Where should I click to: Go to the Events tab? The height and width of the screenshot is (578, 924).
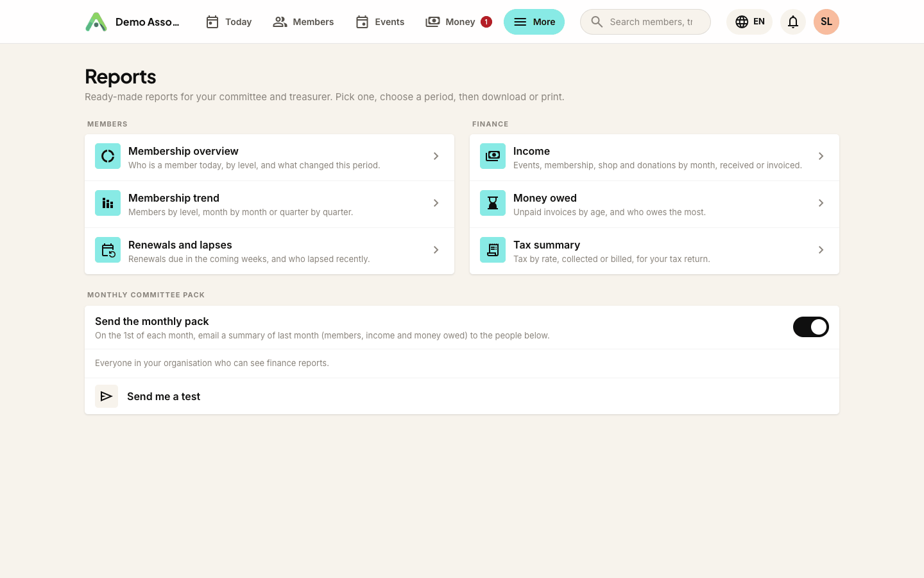click(x=380, y=22)
